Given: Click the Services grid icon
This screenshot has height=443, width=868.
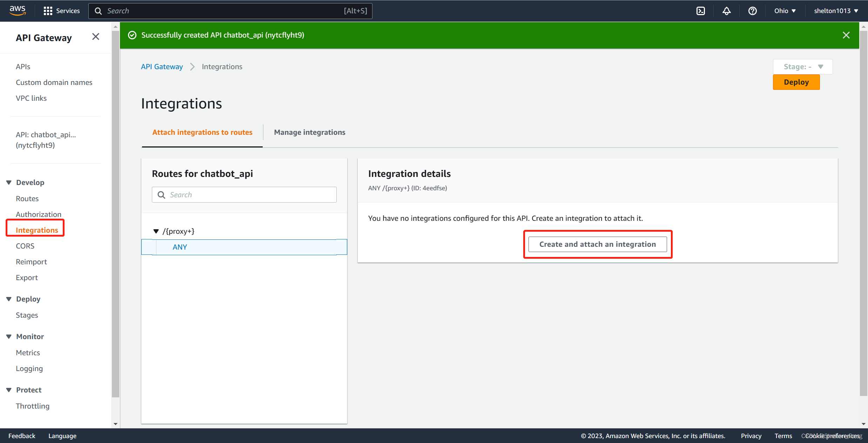Looking at the screenshot, I should coord(48,11).
